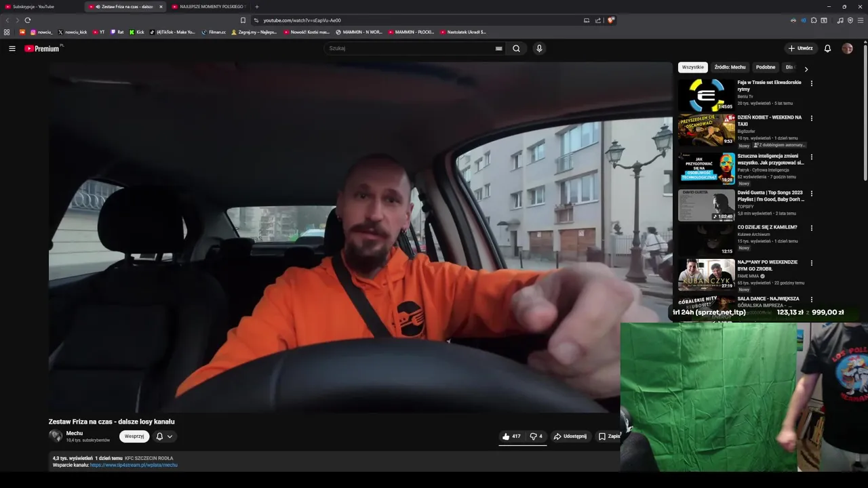This screenshot has width=868, height=488.
Task: Open the tip4stream.pl donation link
Action: (x=134, y=465)
